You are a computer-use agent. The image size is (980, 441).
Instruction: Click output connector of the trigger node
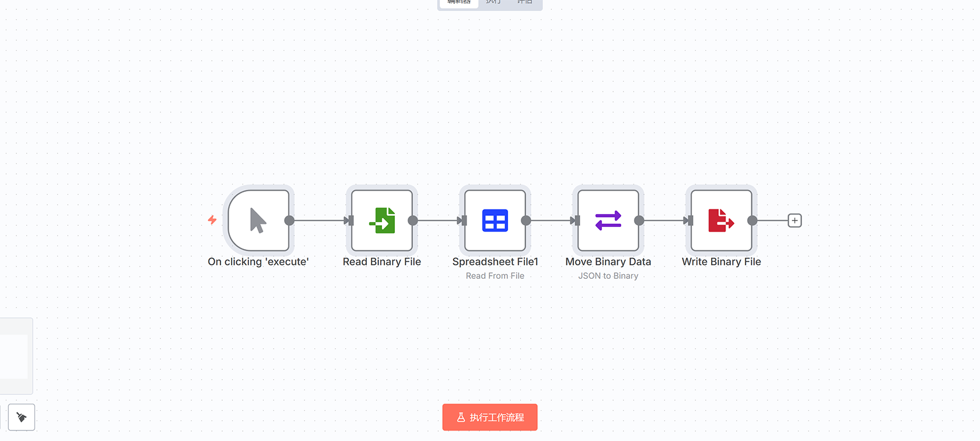click(289, 220)
